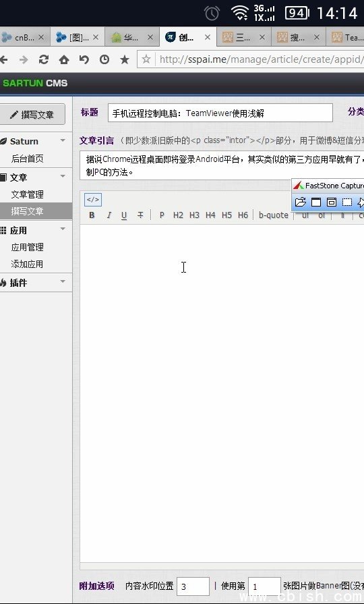The height and width of the screenshot is (604, 364).
Task: Tap the 3G/1X signal strength indicator
Action: click(x=264, y=13)
